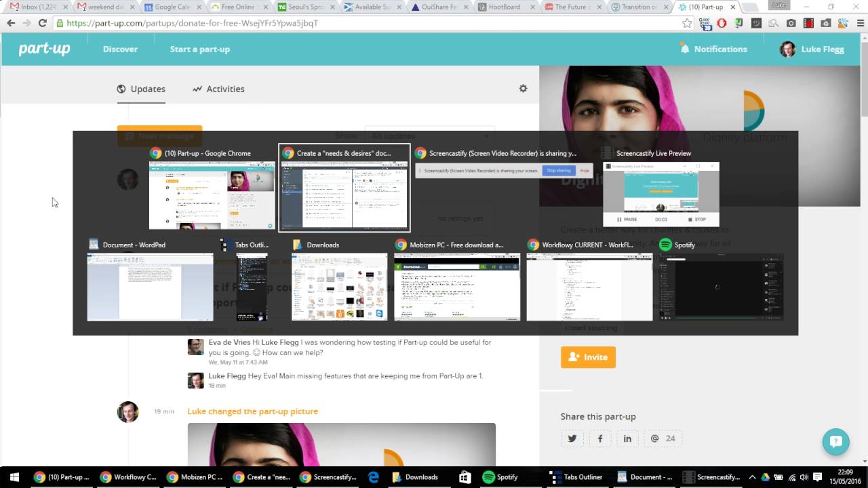Open 'Start a part-up' in the header
Screen dimensions: 868x488
point(200,49)
